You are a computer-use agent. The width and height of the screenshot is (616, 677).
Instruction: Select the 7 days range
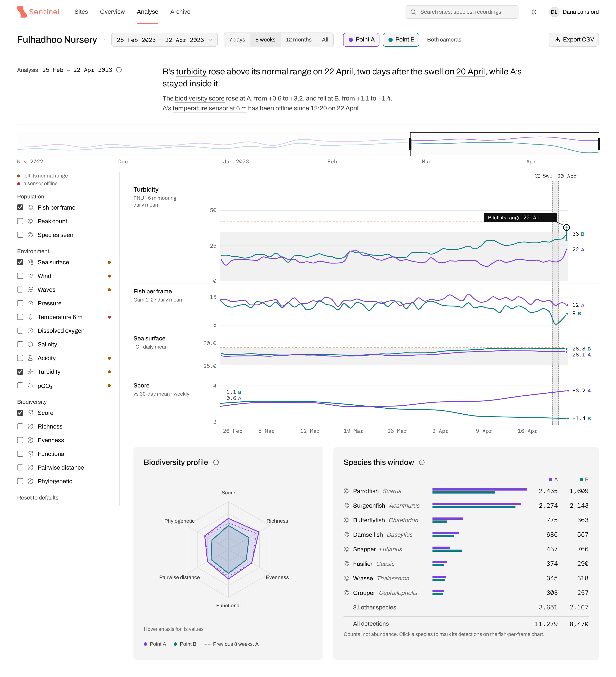pyautogui.click(x=237, y=40)
